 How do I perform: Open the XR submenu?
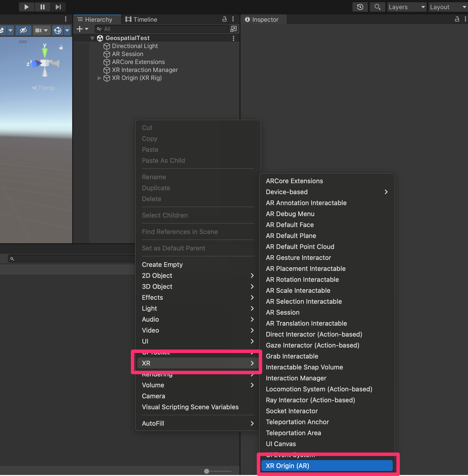[x=198, y=363]
